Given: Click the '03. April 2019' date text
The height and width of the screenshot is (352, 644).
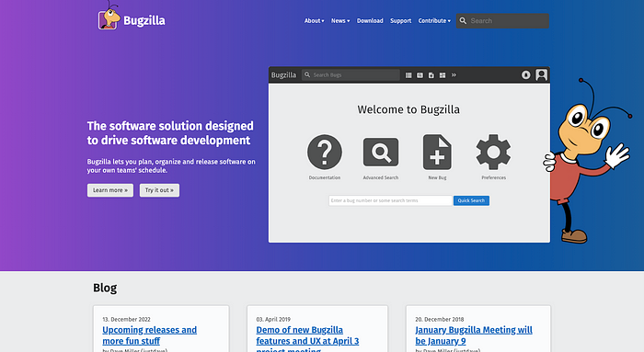Looking at the screenshot, I should point(273,319).
